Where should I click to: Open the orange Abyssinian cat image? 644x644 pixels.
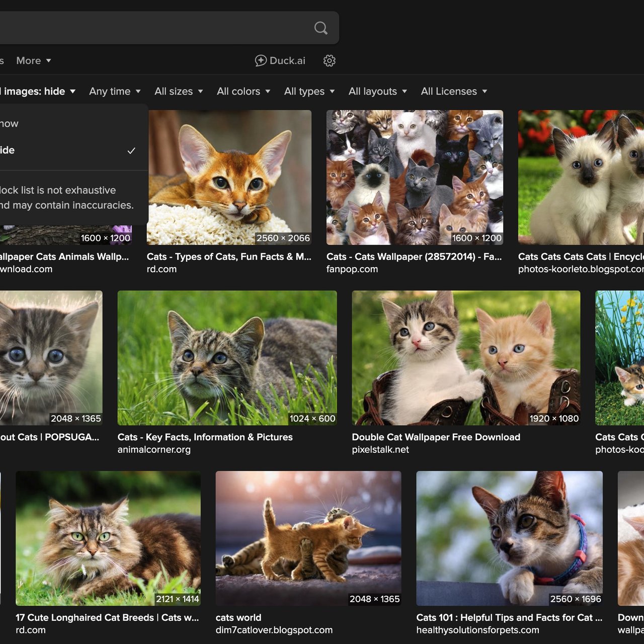click(x=229, y=178)
